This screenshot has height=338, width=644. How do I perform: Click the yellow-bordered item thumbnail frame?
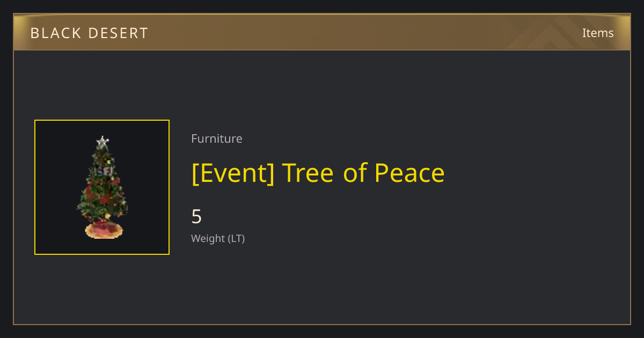102,187
